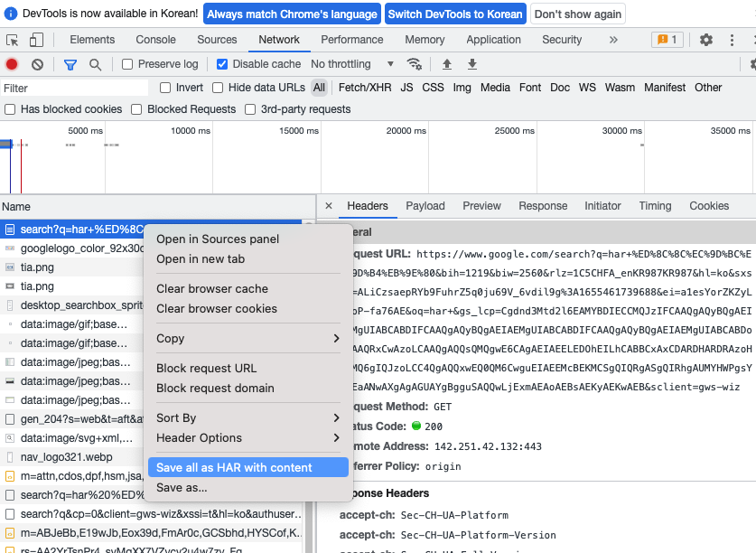756x553 pixels.
Task: Dismiss with Don't show again
Action: point(577,14)
